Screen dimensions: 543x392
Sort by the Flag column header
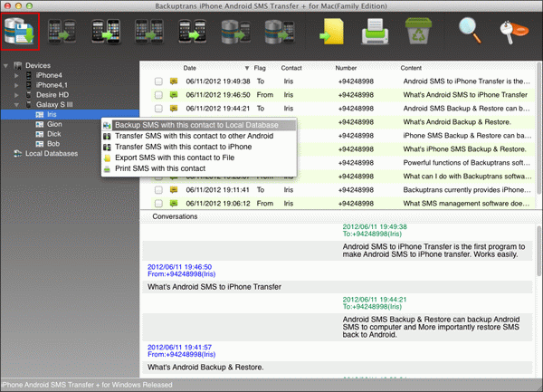260,68
